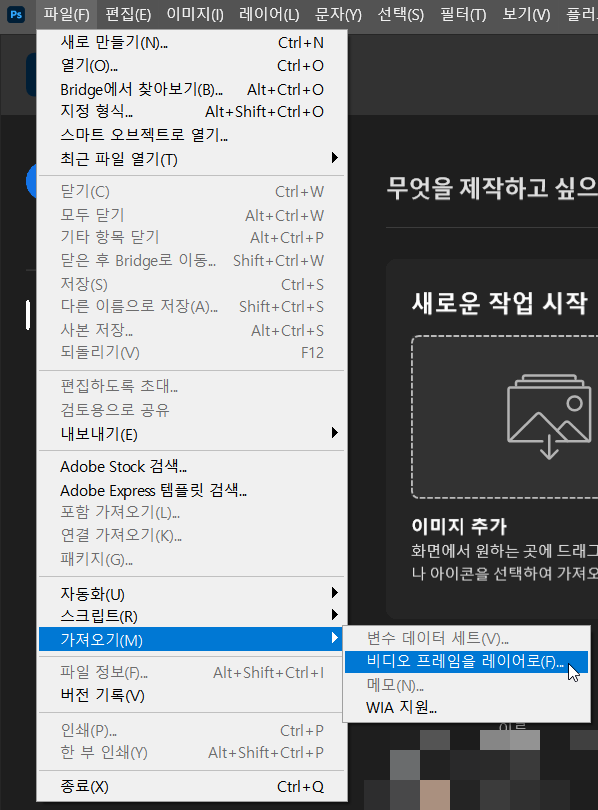Open the 편집(E) menu

pos(128,14)
